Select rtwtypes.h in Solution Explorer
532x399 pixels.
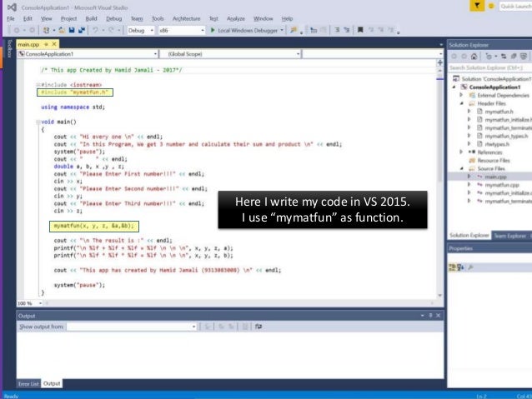(497, 144)
